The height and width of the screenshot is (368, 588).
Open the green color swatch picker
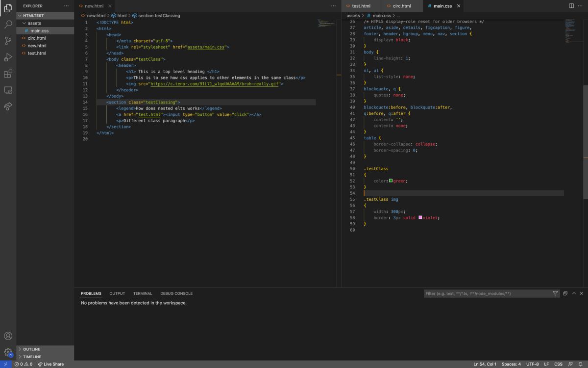(x=391, y=181)
